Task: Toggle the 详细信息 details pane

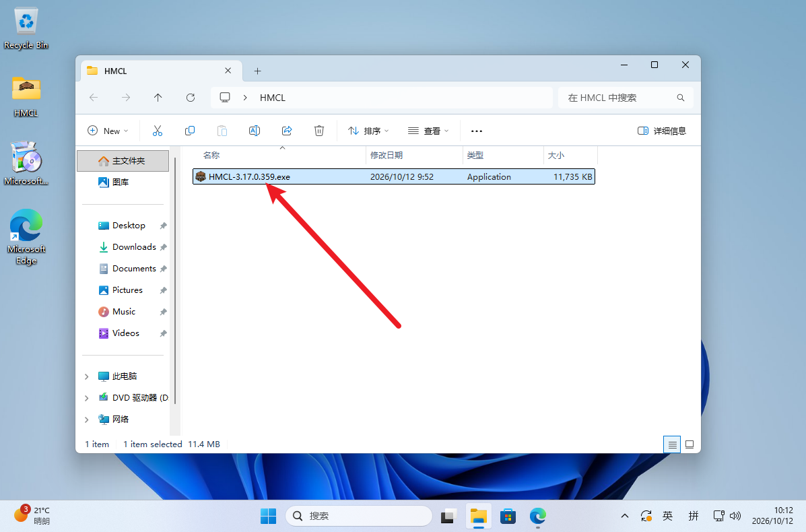Action: pyautogui.click(x=662, y=131)
